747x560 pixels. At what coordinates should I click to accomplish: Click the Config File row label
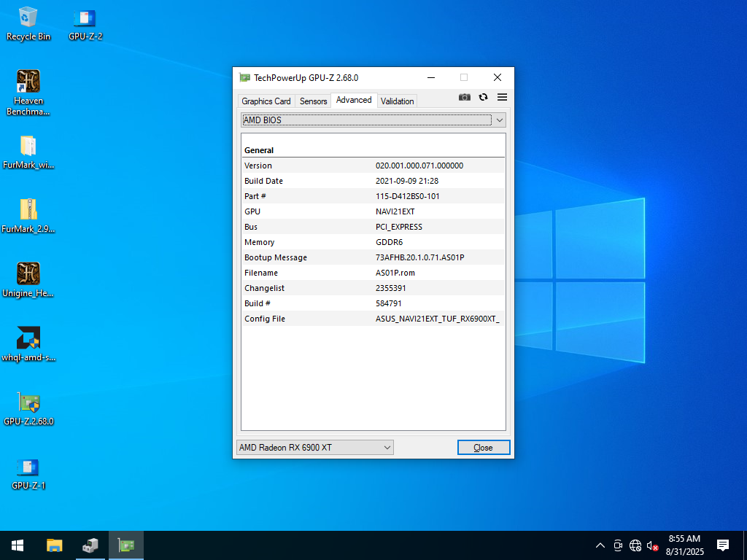pyautogui.click(x=264, y=319)
